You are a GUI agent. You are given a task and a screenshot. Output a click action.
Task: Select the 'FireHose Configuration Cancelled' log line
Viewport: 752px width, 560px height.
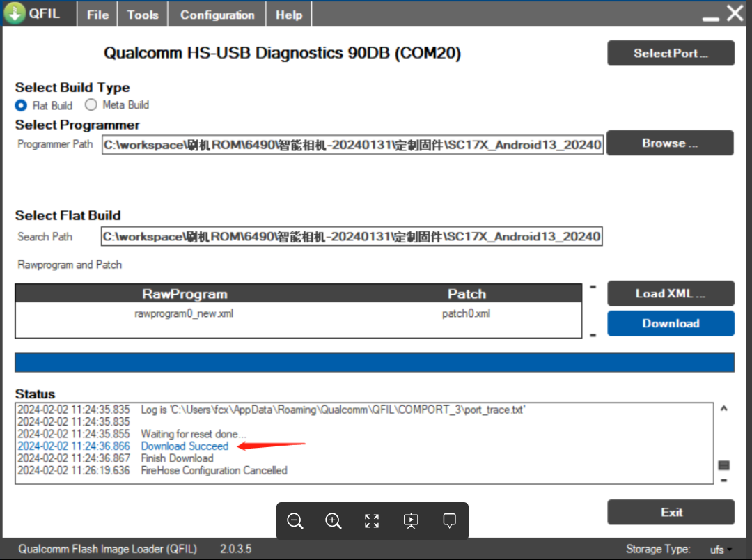click(214, 471)
